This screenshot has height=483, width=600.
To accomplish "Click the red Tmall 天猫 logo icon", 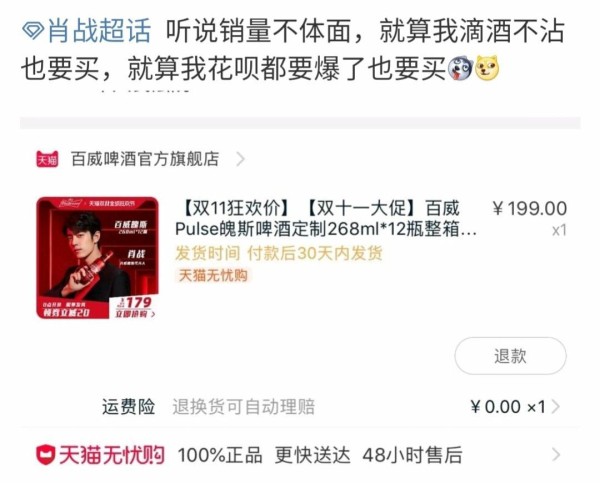I will click(47, 159).
